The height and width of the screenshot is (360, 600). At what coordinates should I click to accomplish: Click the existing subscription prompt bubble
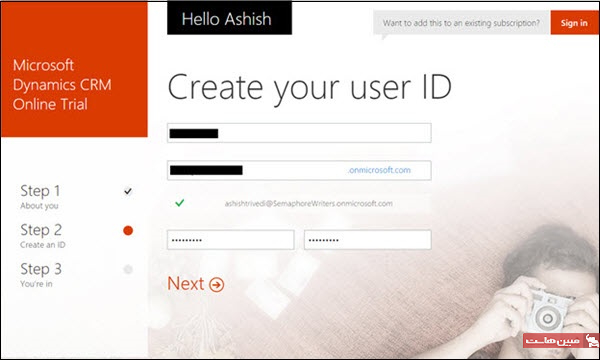click(x=461, y=23)
